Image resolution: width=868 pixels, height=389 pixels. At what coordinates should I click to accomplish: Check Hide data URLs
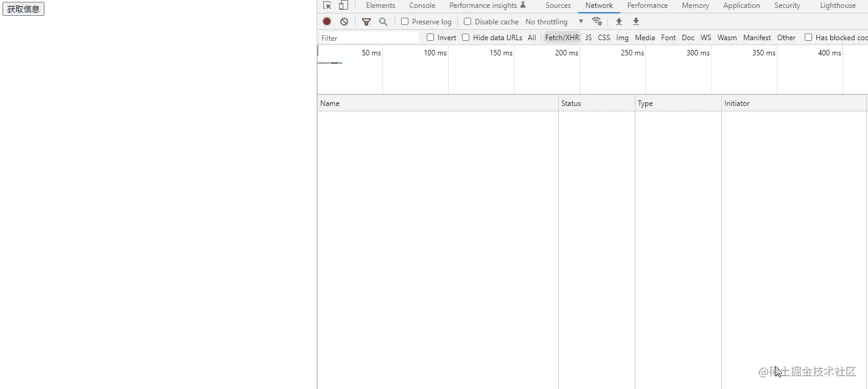466,37
